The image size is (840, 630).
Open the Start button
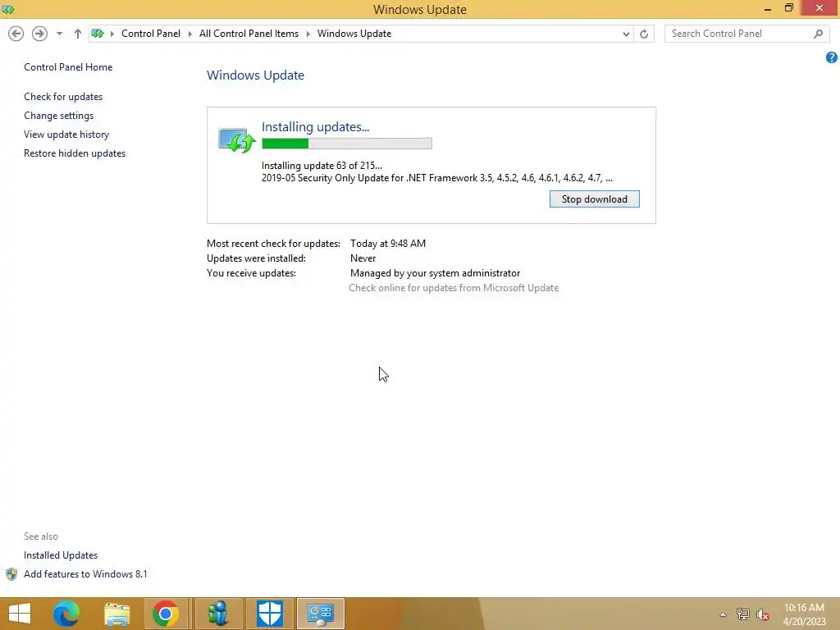(x=20, y=614)
